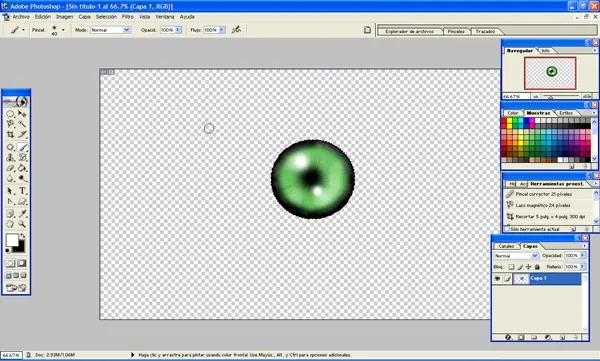Viewport: 600px width, 361px height.
Task: Open the Opacid slider arrow in options bar
Action: tap(178, 30)
